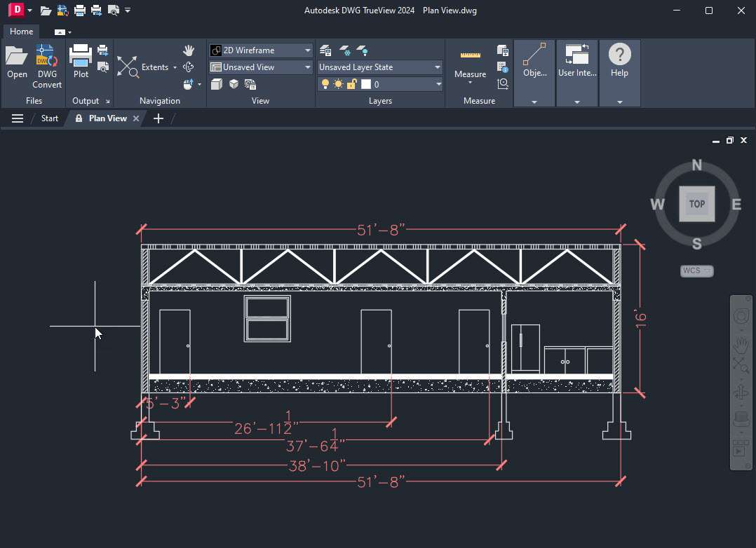The width and height of the screenshot is (756, 548).
Task: Open the Zoom tool on the navigation bar
Action: [741, 364]
